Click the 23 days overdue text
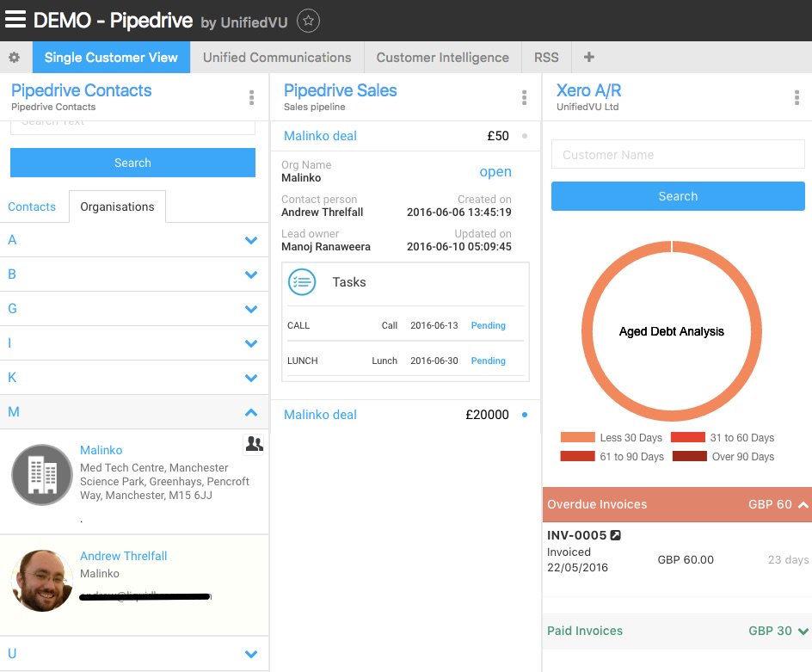 pyautogui.click(x=788, y=559)
